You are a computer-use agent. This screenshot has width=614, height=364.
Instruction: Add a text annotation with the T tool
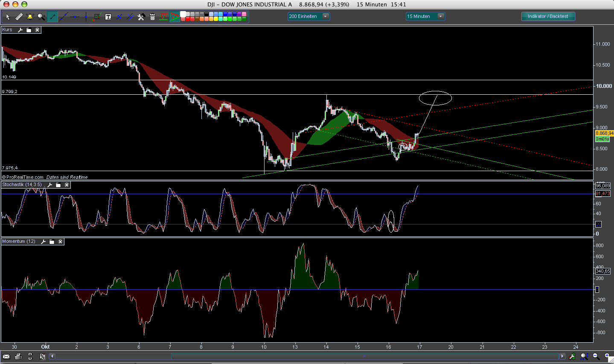click(x=108, y=17)
